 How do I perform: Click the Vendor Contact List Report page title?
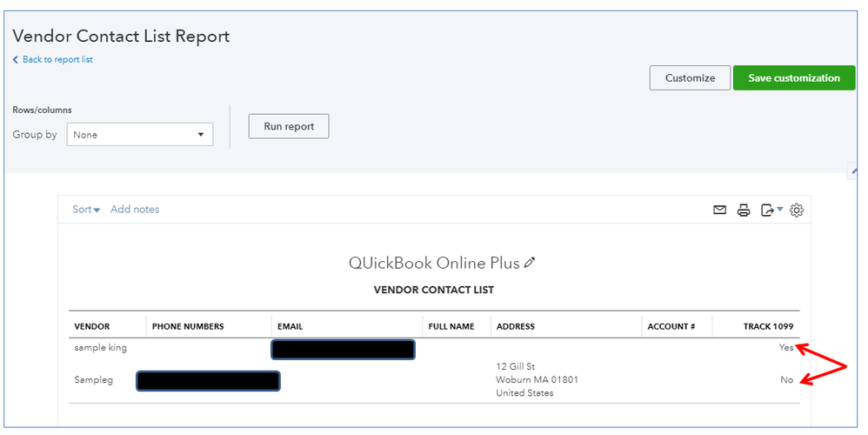coord(121,36)
